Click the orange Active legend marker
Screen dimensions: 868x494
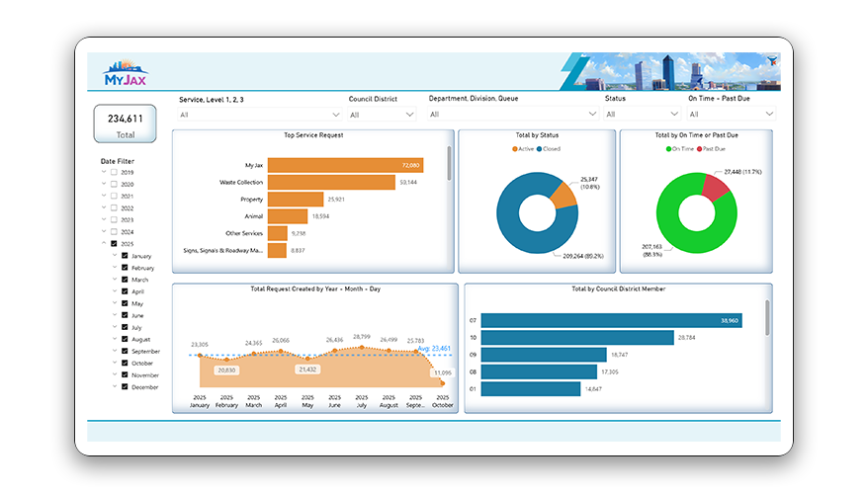tap(515, 148)
